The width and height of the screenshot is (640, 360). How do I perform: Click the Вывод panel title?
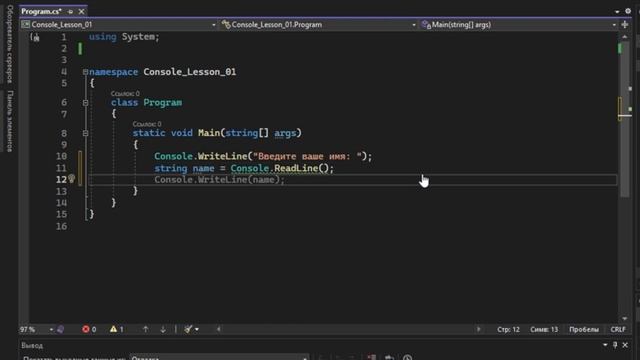[x=32, y=346]
